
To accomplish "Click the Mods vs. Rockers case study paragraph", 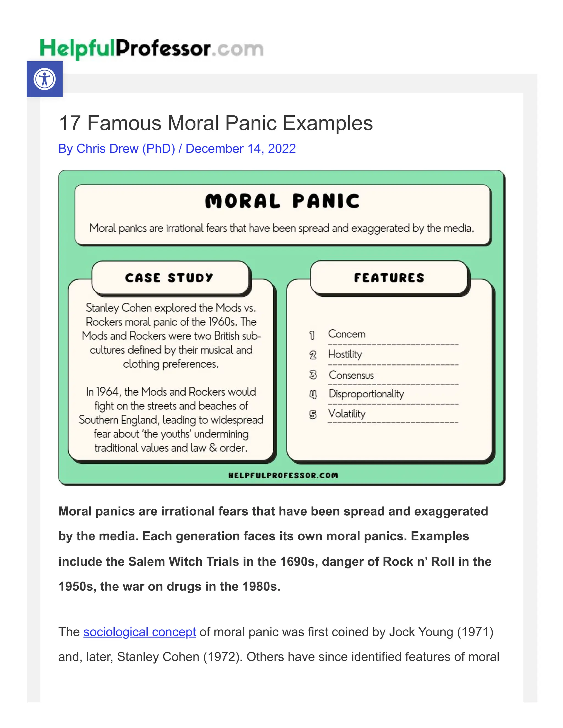I will coord(171,335).
